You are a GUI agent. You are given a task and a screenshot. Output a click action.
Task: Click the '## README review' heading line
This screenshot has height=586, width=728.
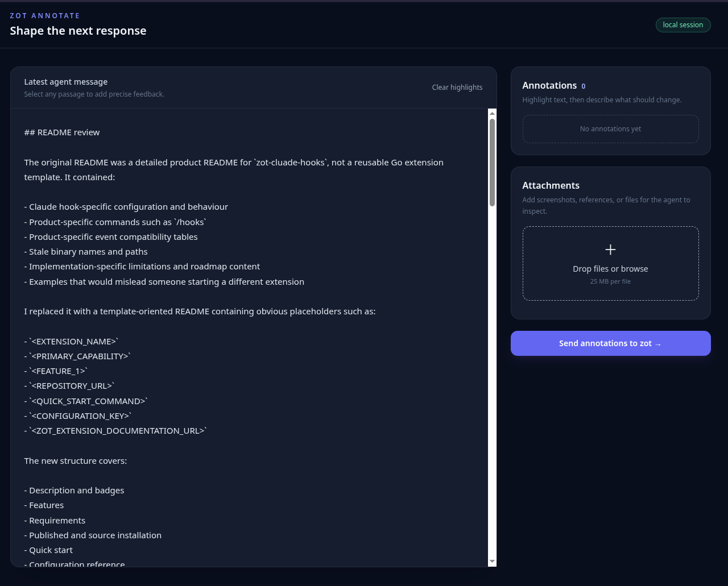[x=62, y=132]
